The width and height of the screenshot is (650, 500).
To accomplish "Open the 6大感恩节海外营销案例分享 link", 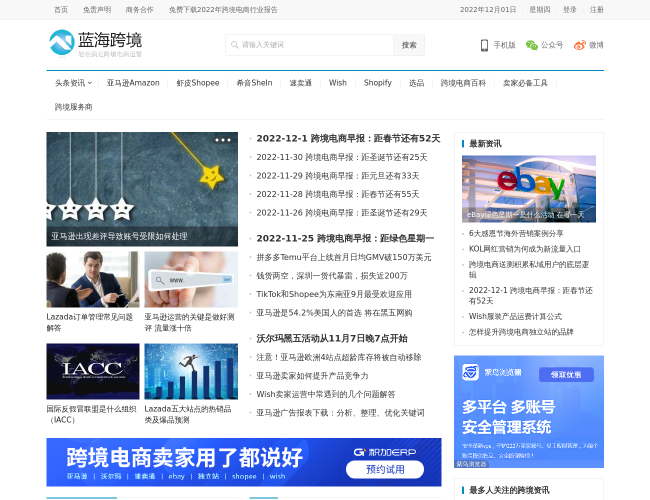I will [516, 233].
